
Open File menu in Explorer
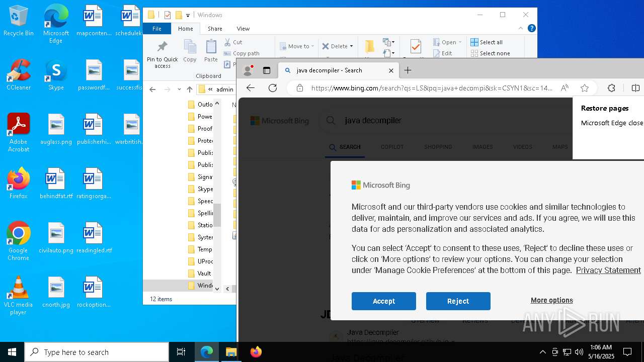click(x=157, y=29)
